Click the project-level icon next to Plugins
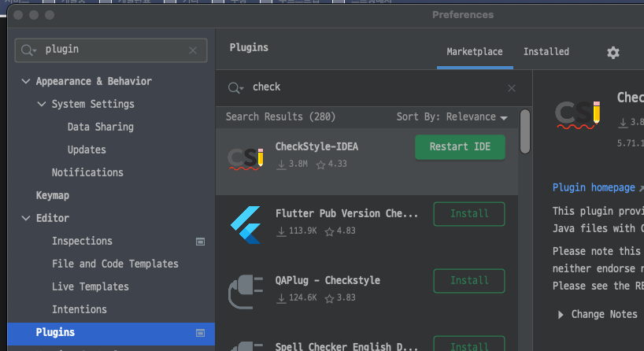644x351 pixels. [x=200, y=333]
